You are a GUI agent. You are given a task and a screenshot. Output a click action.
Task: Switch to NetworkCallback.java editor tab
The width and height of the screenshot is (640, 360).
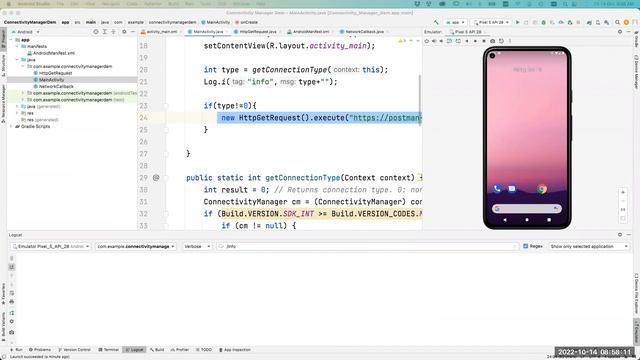362,31
